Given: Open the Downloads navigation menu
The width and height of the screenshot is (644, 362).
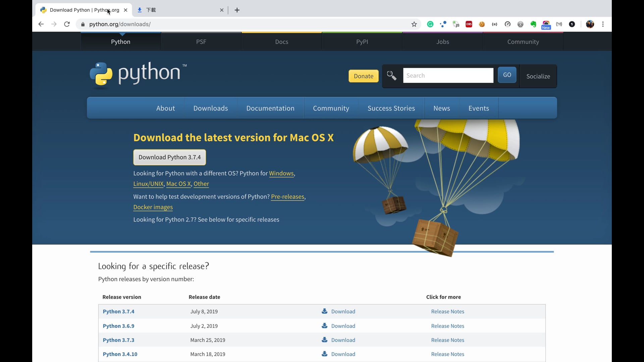Looking at the screenshot, I should point(210,108).
